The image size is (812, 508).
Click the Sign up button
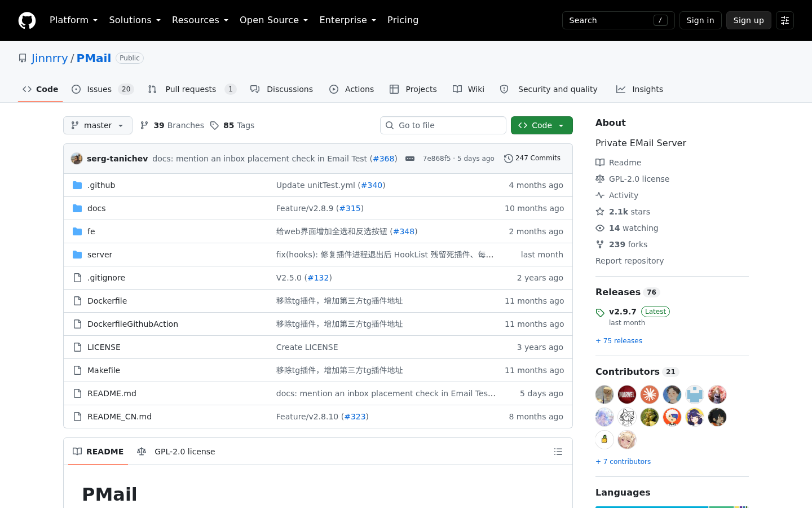click(x=748, y=20)
